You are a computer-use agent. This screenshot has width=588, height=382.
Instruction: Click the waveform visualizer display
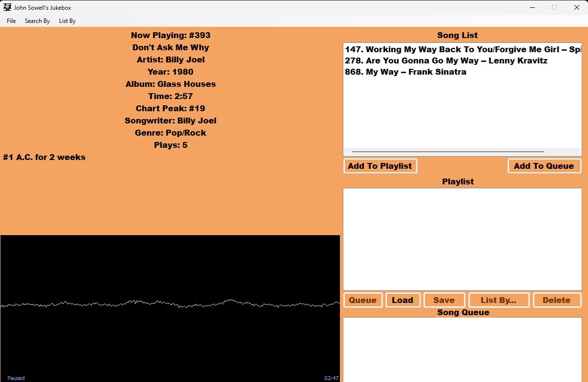tap(170, 302)
